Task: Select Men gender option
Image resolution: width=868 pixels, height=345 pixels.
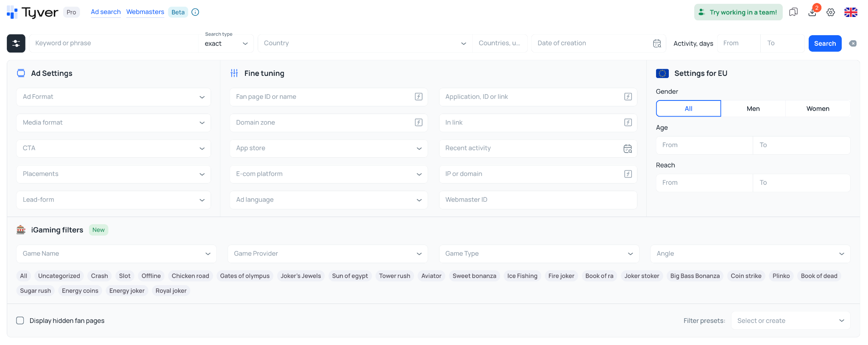Action: click(x=753, y=109)
